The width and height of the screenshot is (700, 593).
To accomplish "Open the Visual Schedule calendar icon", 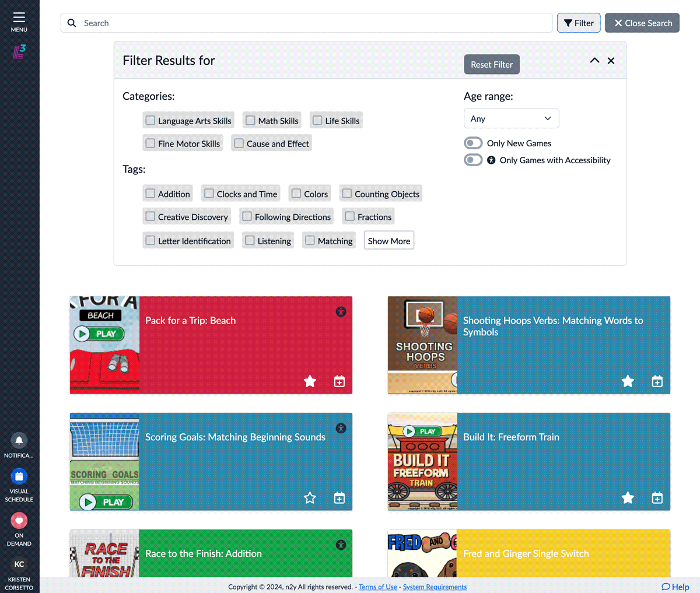I will coord(19,476).
